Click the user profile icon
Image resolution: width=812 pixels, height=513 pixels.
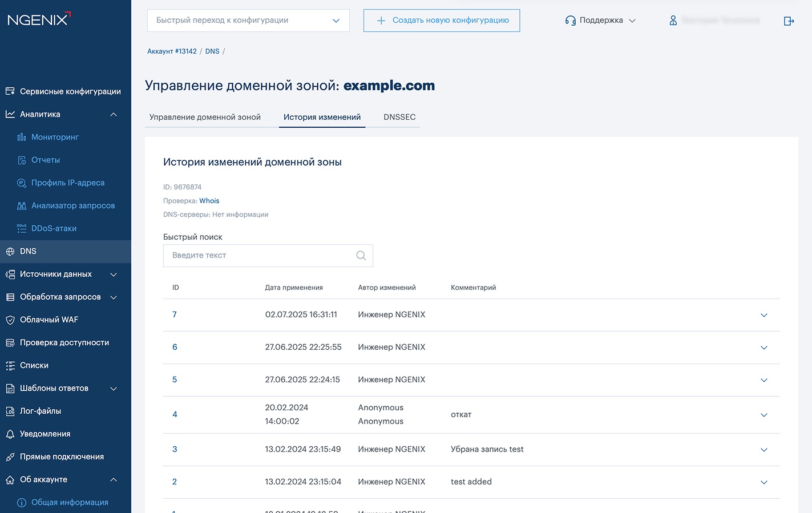(x=673, y=20)
